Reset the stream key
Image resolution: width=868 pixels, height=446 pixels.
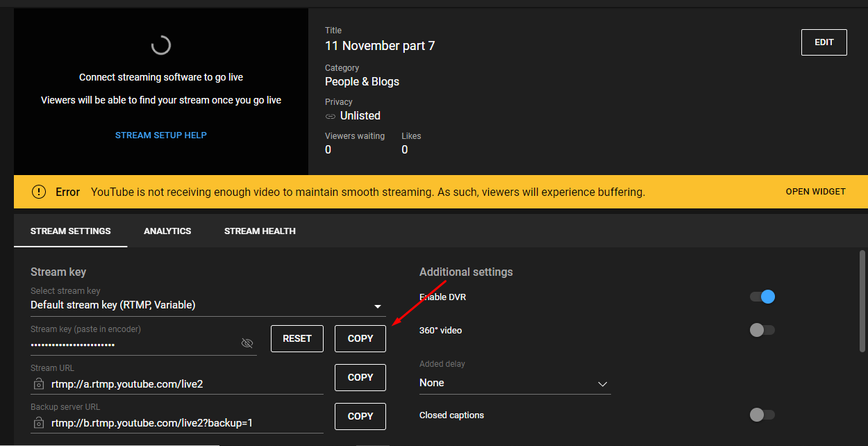[297, 338]
